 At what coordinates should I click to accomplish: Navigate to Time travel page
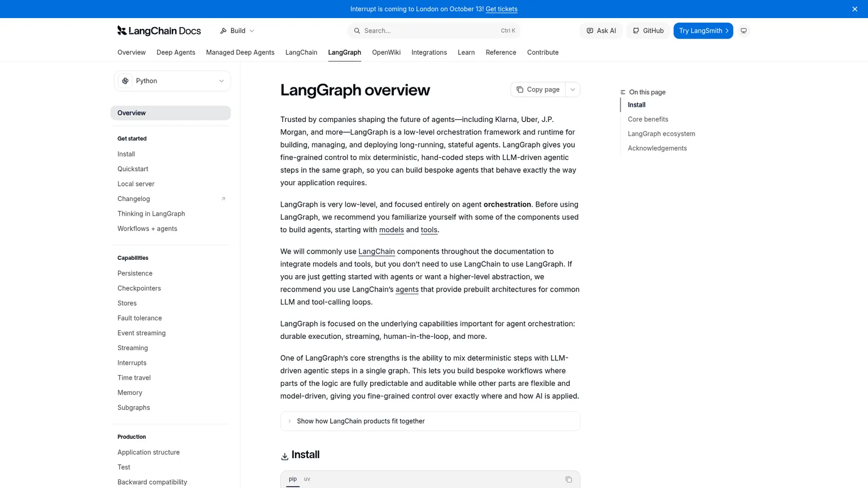pyautogui.click(x=134, y=378)
